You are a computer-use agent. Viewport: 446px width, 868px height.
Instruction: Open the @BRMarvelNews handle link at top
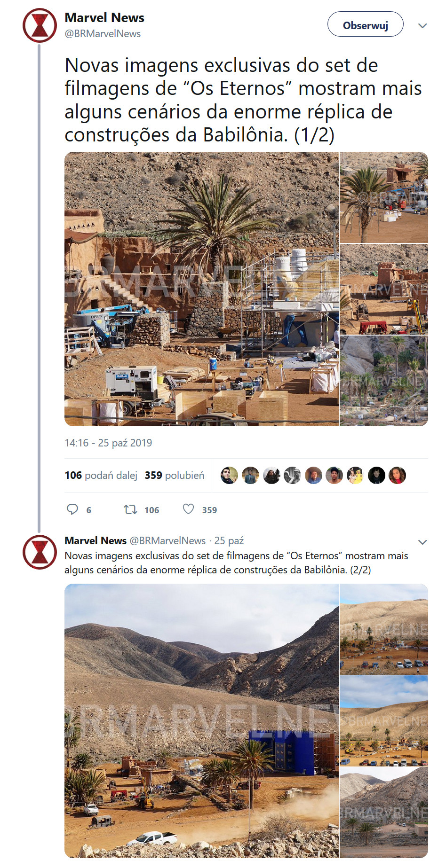pyautogui.click(x=103, y=34)
